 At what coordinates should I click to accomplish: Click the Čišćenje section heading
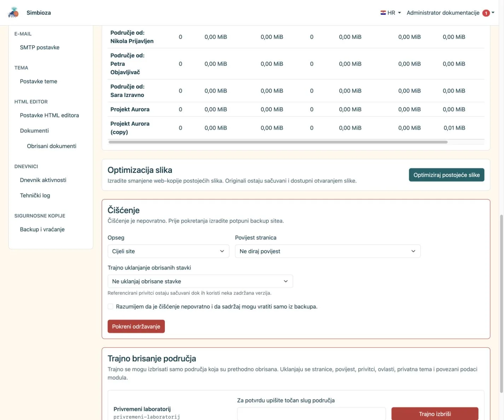pos(123,210)
